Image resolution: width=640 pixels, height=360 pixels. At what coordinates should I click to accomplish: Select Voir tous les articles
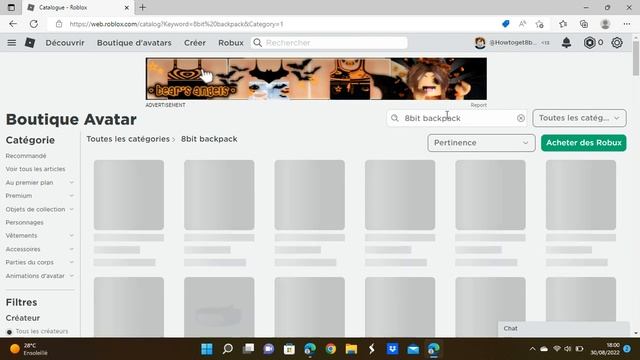[x=36, y=169]
